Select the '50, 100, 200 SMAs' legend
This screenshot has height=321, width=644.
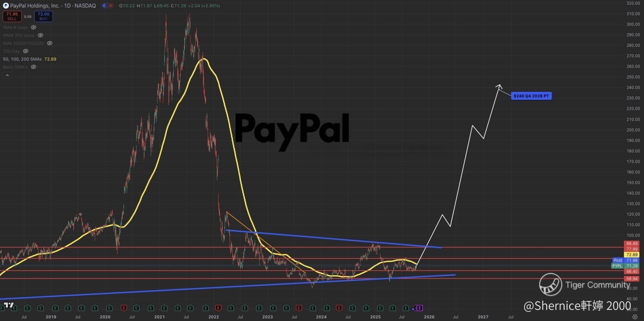coord(22,59)
